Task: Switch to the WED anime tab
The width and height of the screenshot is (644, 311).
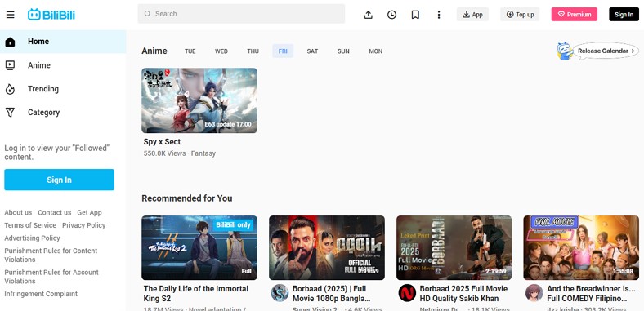Action: coord(221,51)
